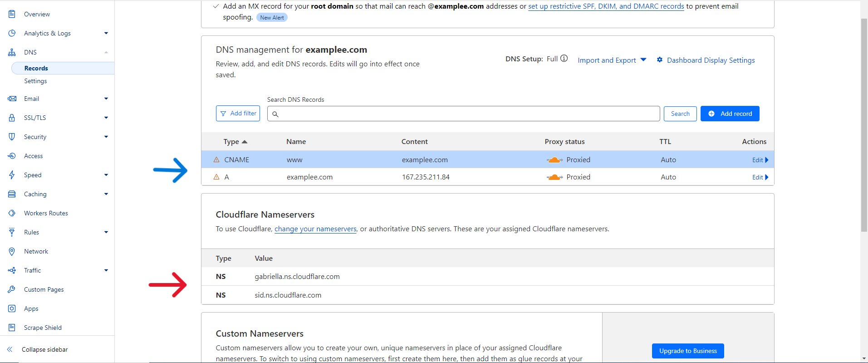Expand the Rules sidebar menu arrow
This screenshot has height=363, width=868.
[x=106, y=232]
